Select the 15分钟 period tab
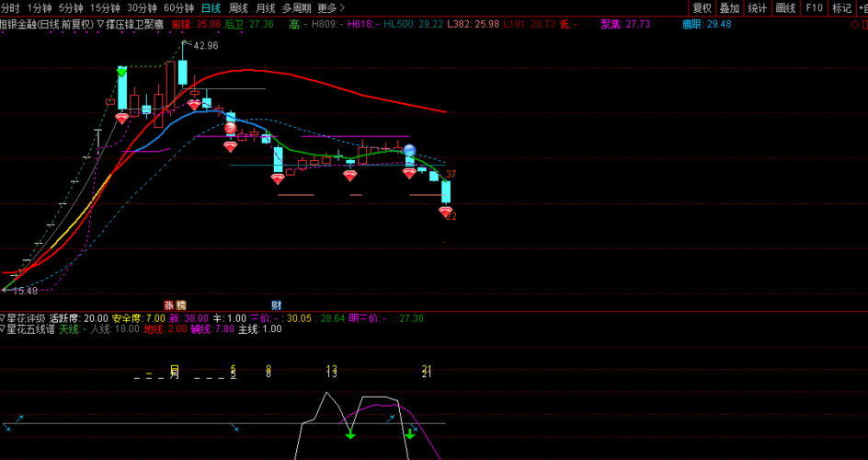868x460 pixels. click(x=105, y=8)
